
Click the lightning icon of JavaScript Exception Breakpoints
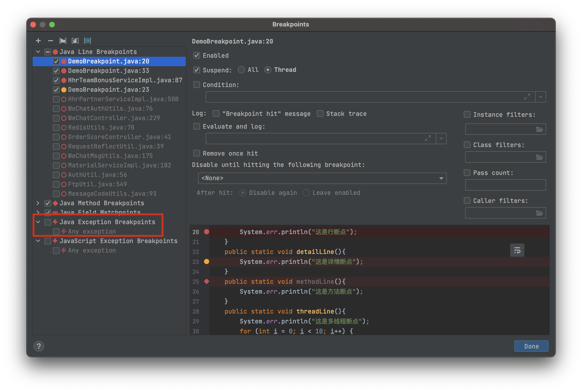click(x=56, y=241)
